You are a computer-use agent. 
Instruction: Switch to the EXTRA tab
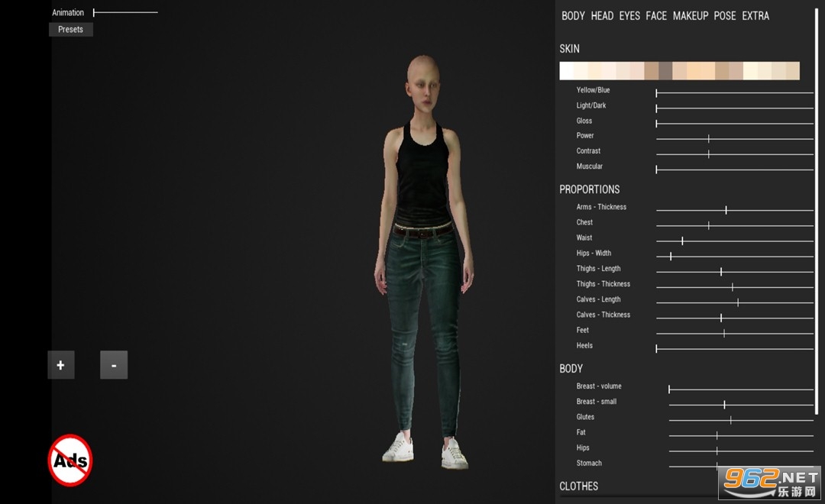(x=755, y=16)
